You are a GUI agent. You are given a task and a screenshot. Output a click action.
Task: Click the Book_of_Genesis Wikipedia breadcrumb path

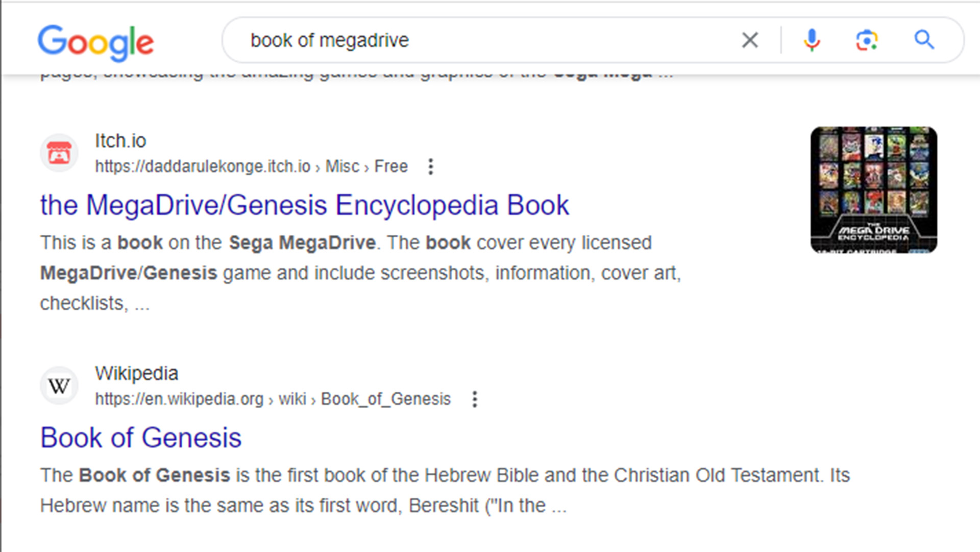387,398
